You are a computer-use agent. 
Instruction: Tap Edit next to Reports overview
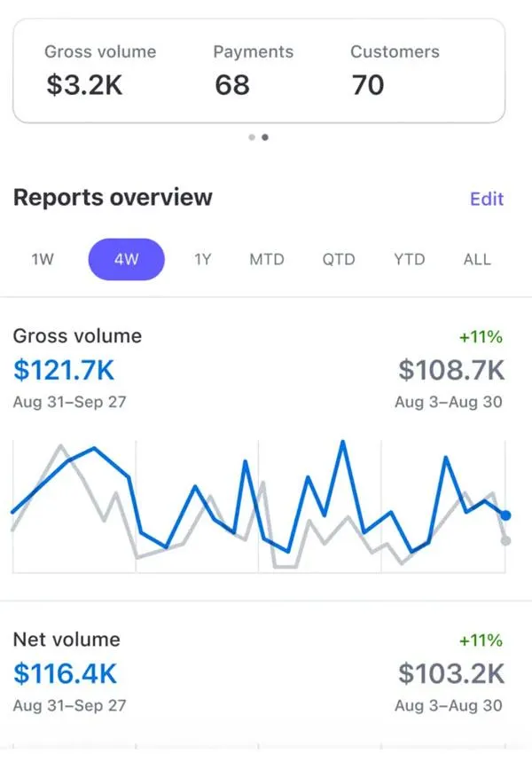point(487,199)
